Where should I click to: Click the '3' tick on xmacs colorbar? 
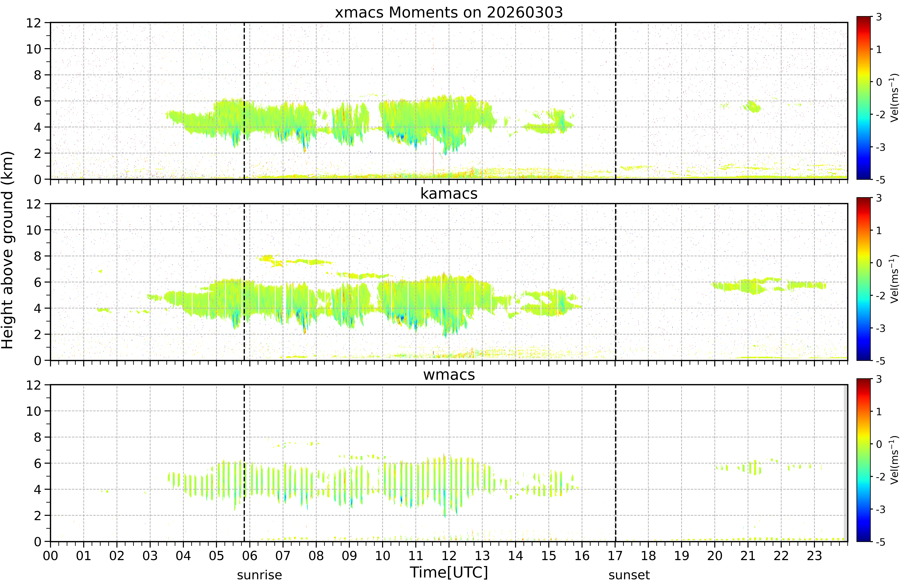[x=879, y=17]
